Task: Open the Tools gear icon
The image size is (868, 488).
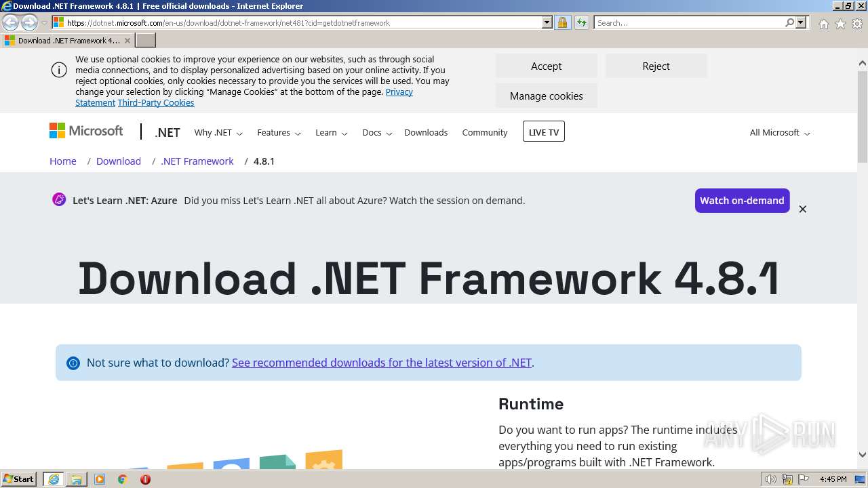Action: [856, 24]
